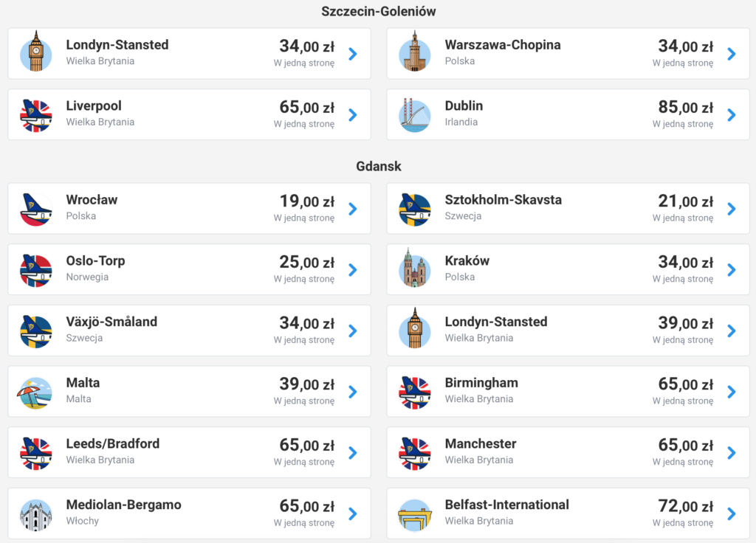The image size is (756, 543).
Task: Click the Belfast-International yellow crane icon
Action: point(414,513)
